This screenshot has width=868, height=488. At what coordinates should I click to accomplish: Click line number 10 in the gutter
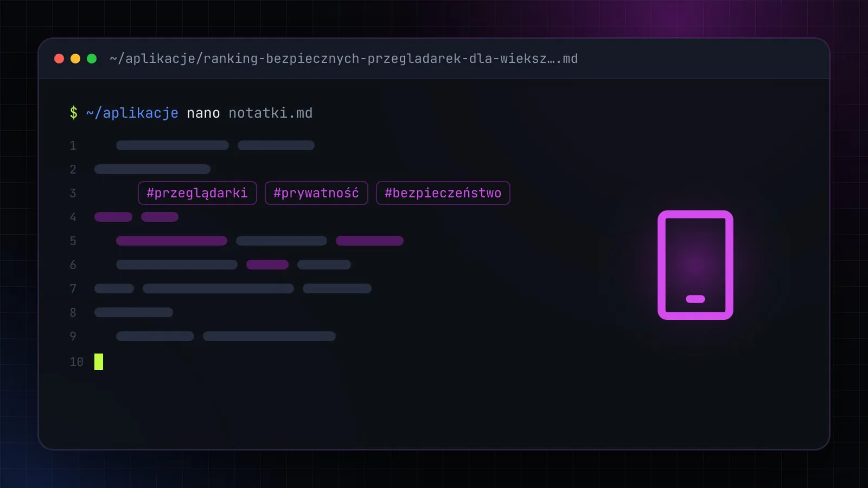point(76,362)
